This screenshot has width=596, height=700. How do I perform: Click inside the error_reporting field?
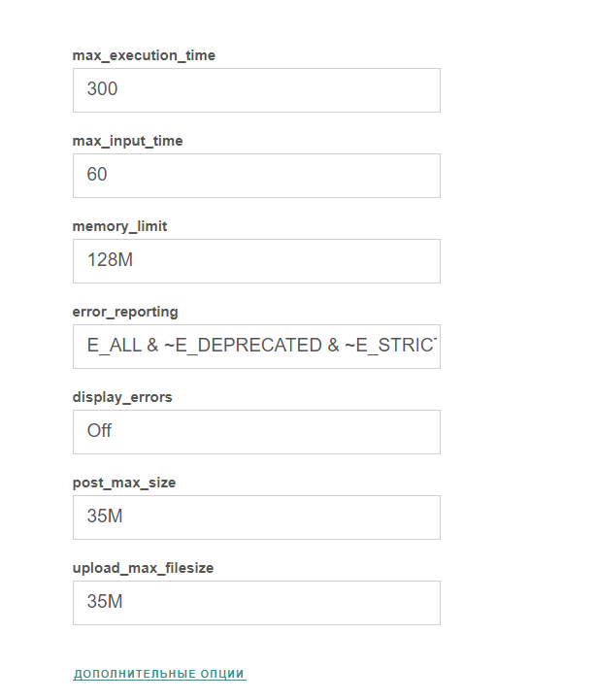256,347
